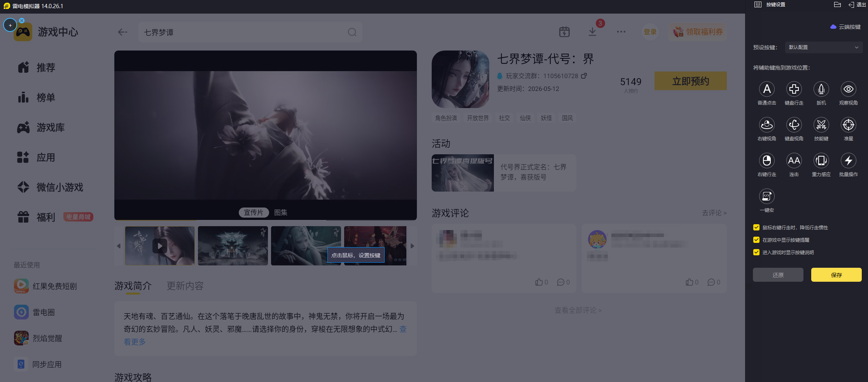
Task: Select the 重力感应 tool
Action: 821,161
